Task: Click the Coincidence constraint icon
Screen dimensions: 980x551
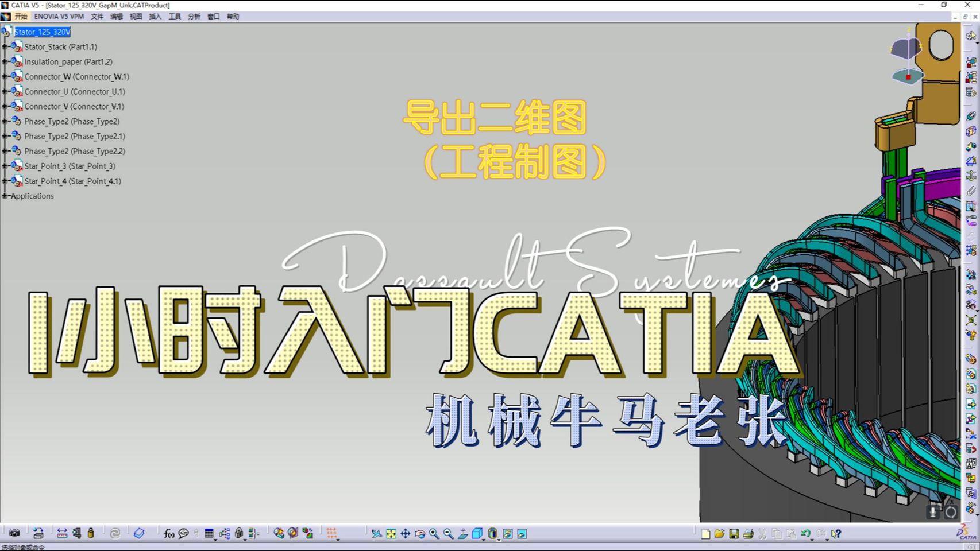Action: pos(971,116)
